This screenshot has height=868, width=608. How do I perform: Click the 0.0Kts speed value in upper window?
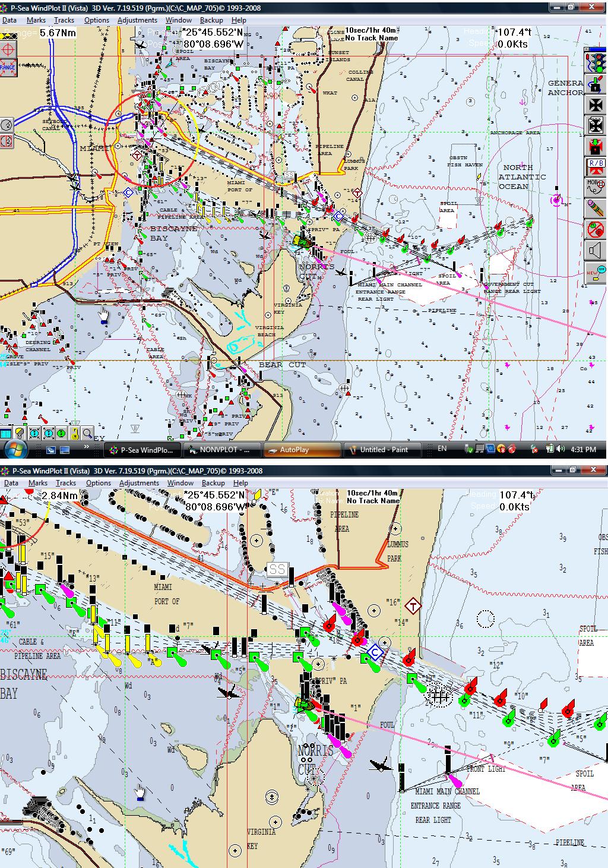point(514,44)
